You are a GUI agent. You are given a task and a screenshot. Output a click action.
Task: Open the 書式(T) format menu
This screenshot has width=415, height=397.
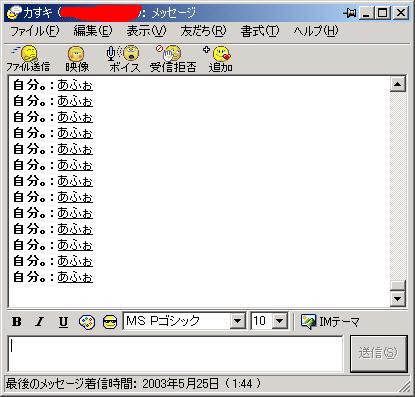(x=260, y=31)
